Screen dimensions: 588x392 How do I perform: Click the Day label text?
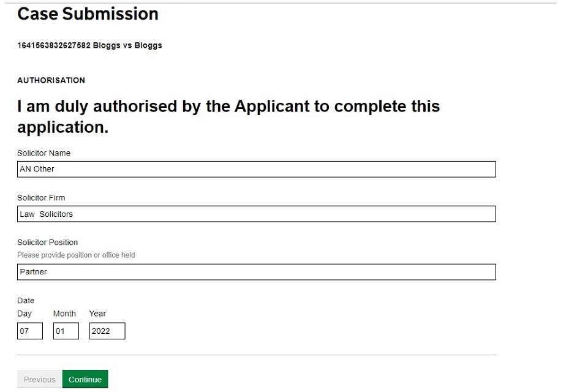[24, 314]
